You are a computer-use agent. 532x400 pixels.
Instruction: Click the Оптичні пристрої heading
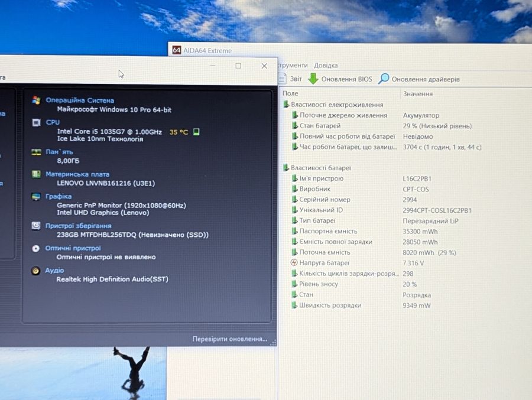pyautogui.click(x=73, y=248)
